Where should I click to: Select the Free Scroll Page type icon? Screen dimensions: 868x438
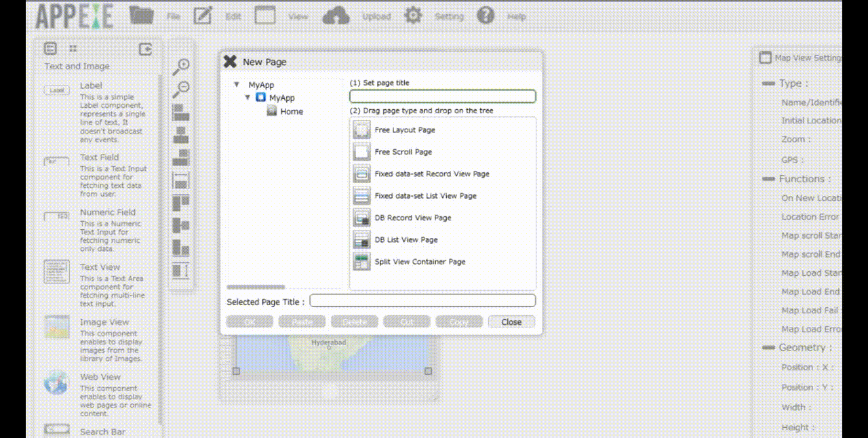point(362,152)
